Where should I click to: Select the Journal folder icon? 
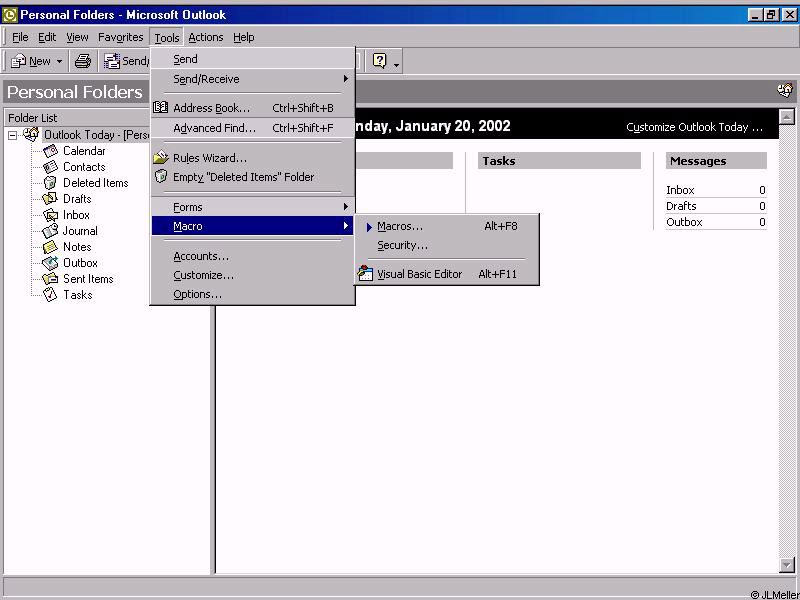coord(50,231)
